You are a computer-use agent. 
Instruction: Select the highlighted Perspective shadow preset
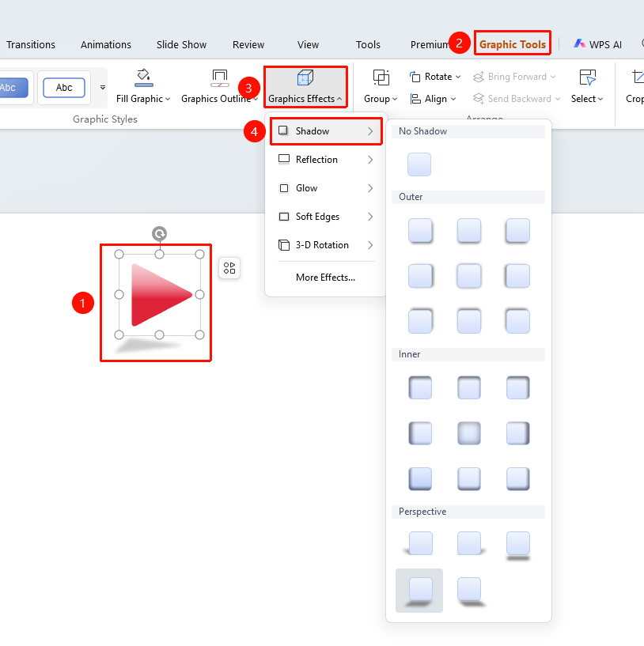click(419, 591)
